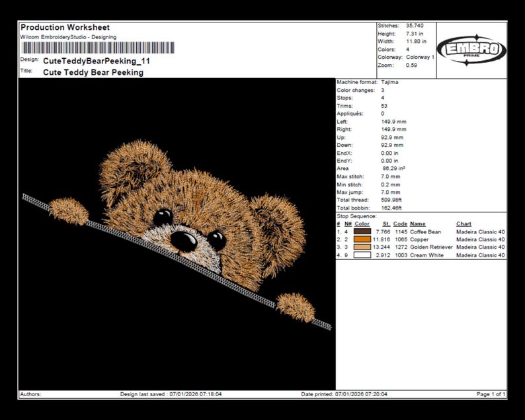Click the 'Coffee Bean' thread name

[425, 231]
